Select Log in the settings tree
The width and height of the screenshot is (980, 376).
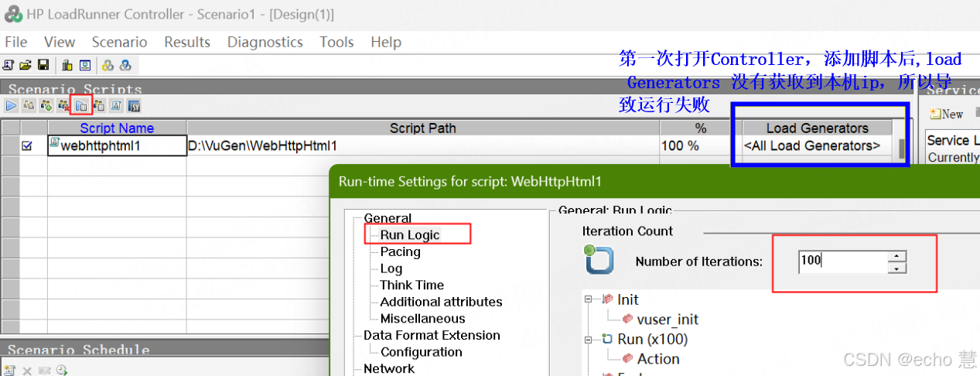point(391,268)
